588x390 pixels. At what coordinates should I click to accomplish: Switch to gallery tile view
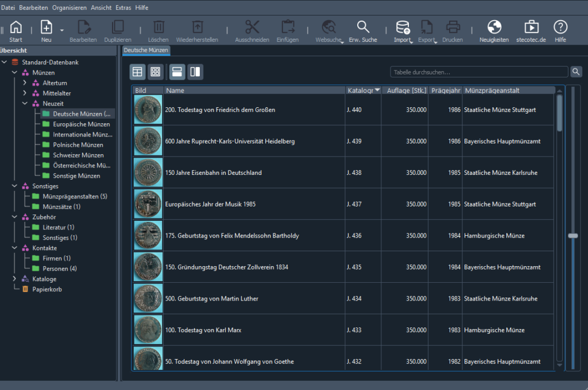coord(155,72)
